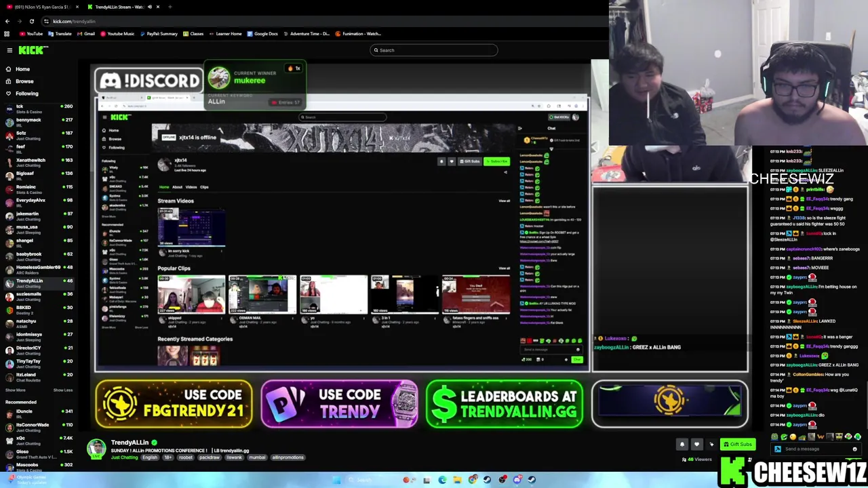Open Discord from taskbar
868x488 pixels.
coord(517,480)
